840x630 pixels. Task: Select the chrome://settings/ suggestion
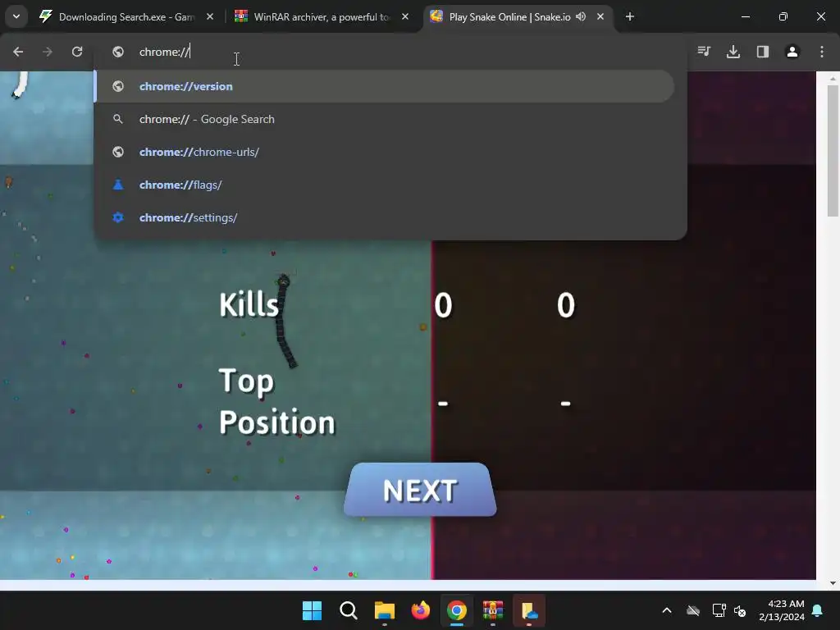pyautogui.click(x=384, y=217)
